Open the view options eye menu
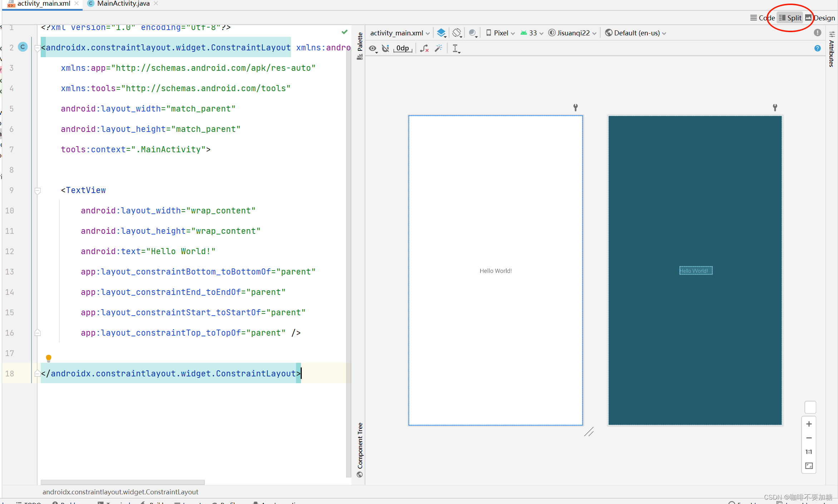This screenshot has width=838, height=504. tap(373, 48)
